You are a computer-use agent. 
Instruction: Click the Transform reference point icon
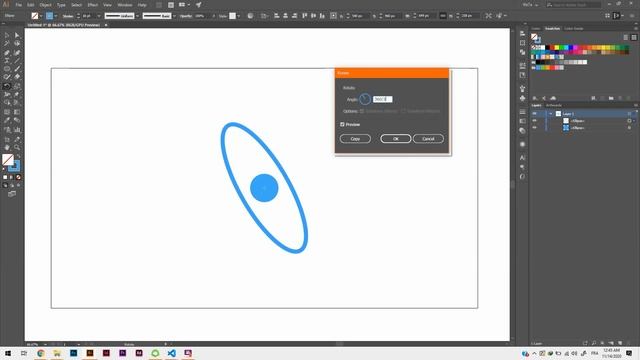coord(333,16)
